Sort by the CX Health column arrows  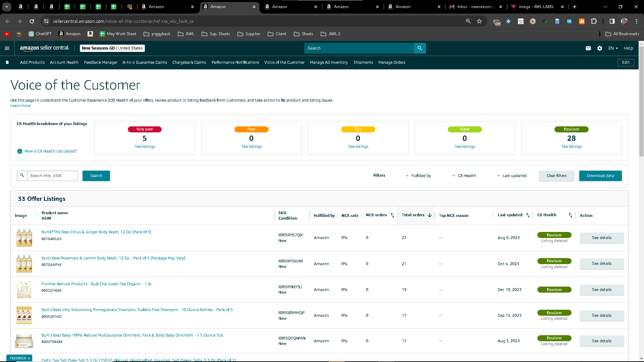point(571,215)
